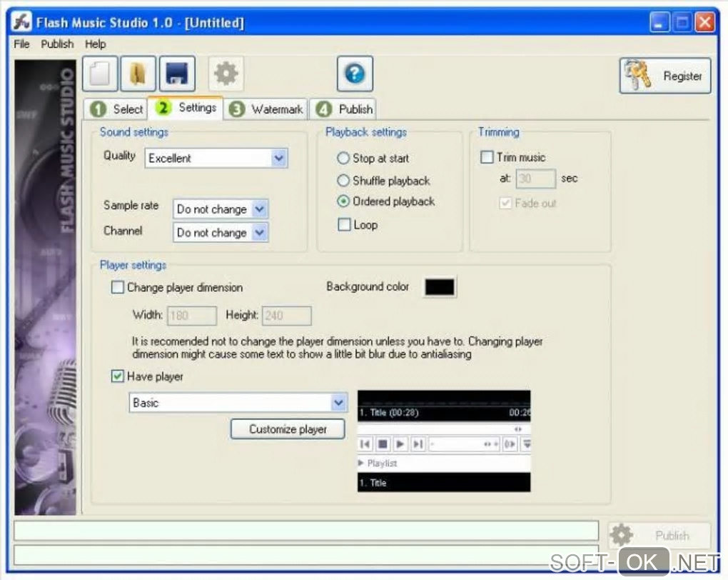Open the player style dropdown showing Basic
The width and height of the screenshot is (728, 580).
(238, 402)
